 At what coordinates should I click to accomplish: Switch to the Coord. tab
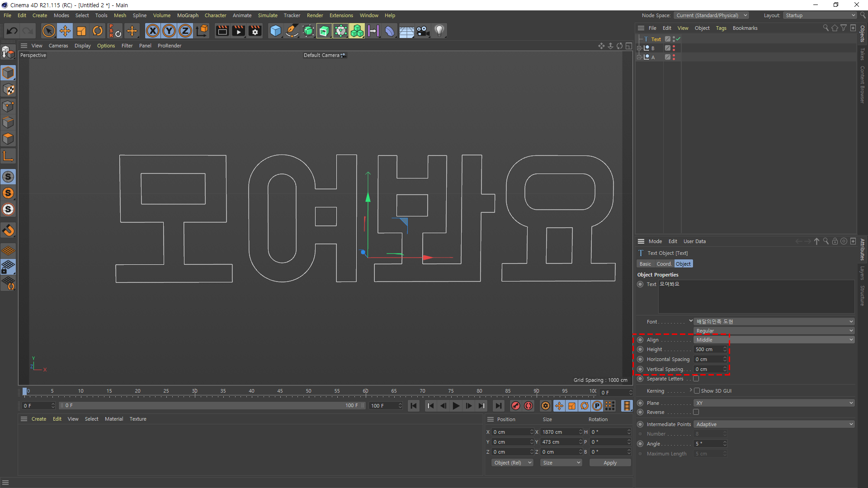tap(664, 264)
